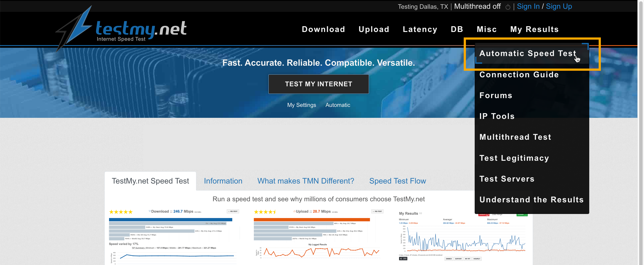
Task: Click the TiP Summary link
Action: click(x=138, y=248)
